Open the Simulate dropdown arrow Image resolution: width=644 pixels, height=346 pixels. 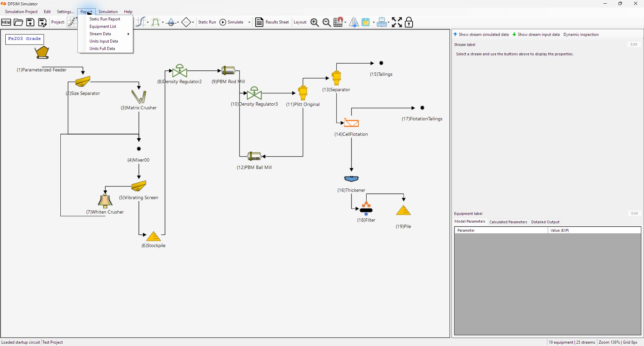point(249,22)
